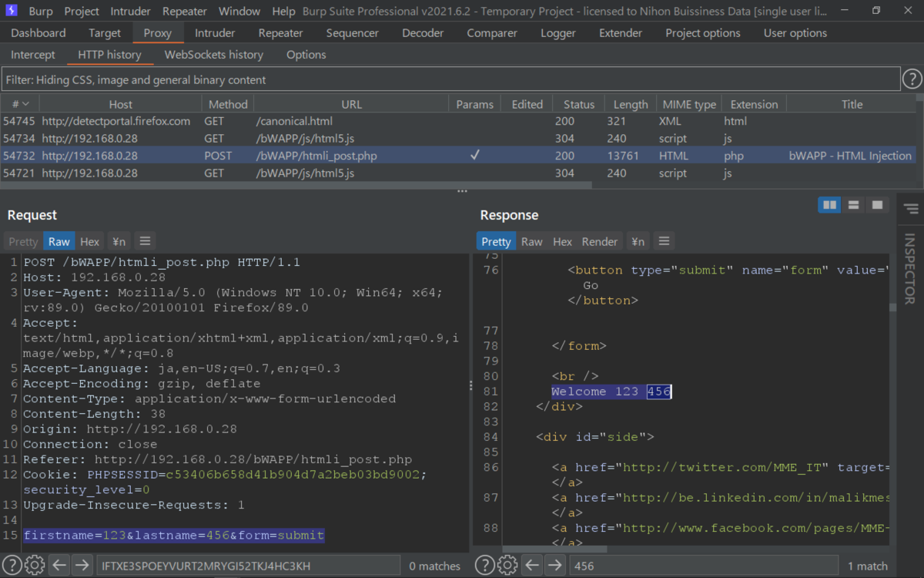This screenshot has width=924, height=578.
Task: Open the filter help question mark icon
Action: click(x=912, y=79)
